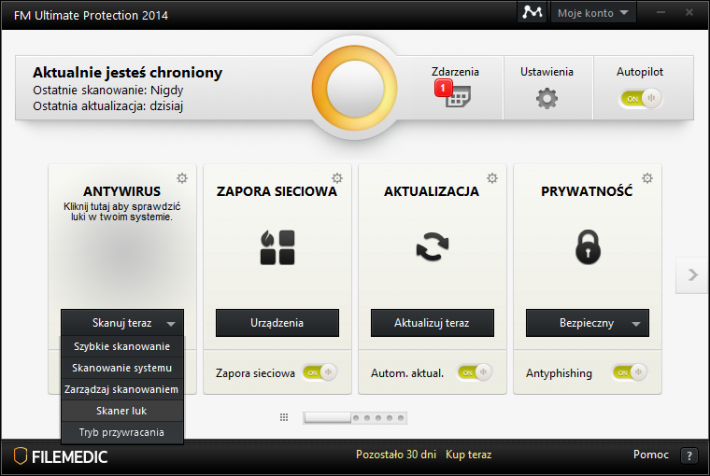This screenshot has width=710, height=476.
Task: Close the FM Ultimate Protection window
Action: [x=689, y=13]
